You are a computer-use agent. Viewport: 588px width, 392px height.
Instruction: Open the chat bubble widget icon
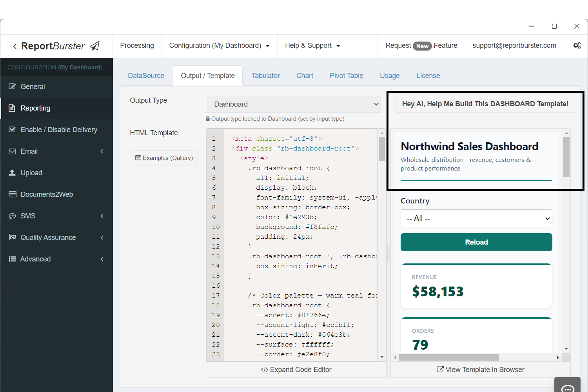click(567, 388)
